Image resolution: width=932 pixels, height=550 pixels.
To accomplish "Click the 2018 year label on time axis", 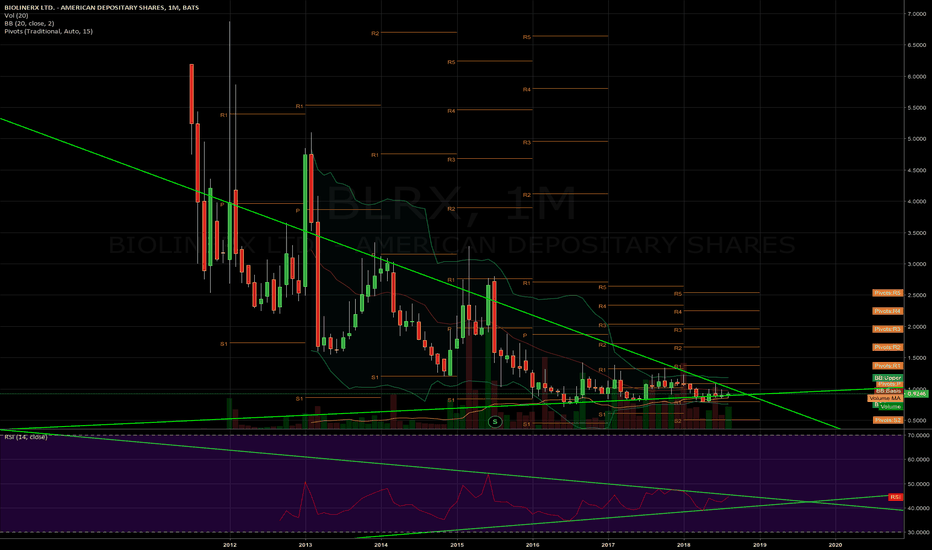I will (x=684, y=544).
